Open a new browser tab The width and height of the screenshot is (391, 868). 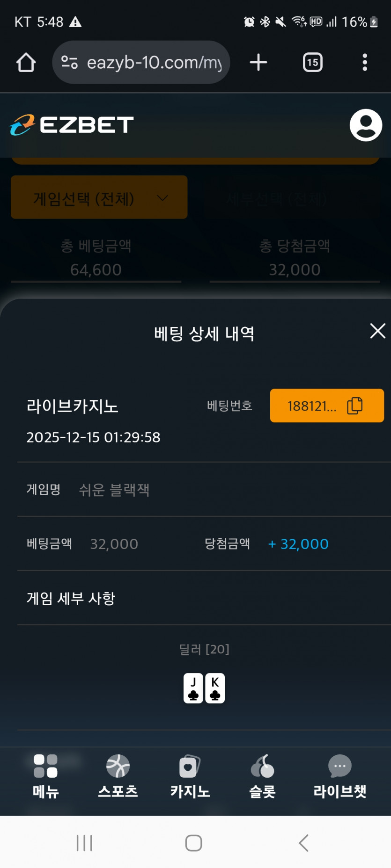click(x=258, y=62)
